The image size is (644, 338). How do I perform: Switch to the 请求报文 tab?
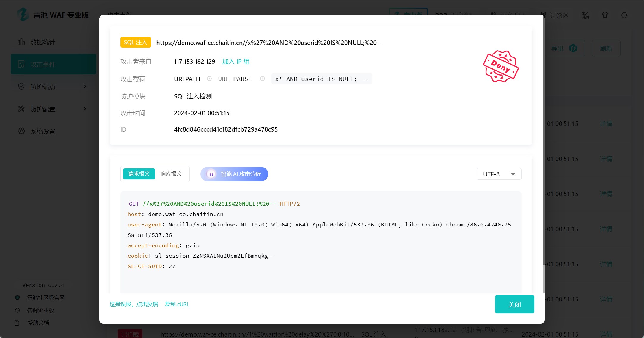(x=139, y=174)
